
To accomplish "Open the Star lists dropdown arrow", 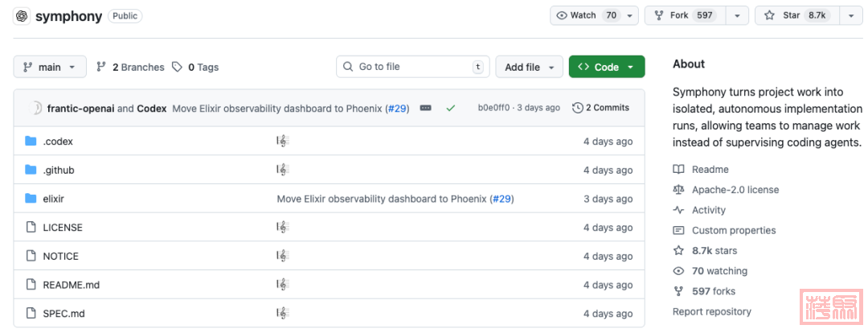I will pos(851,15).
